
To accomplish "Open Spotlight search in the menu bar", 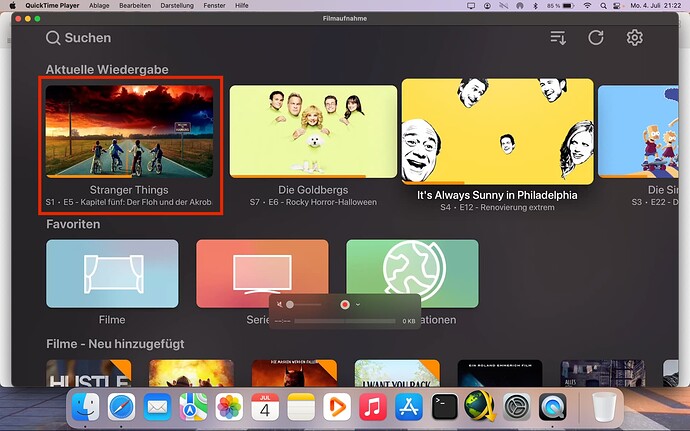I will [x=603, y=6].
